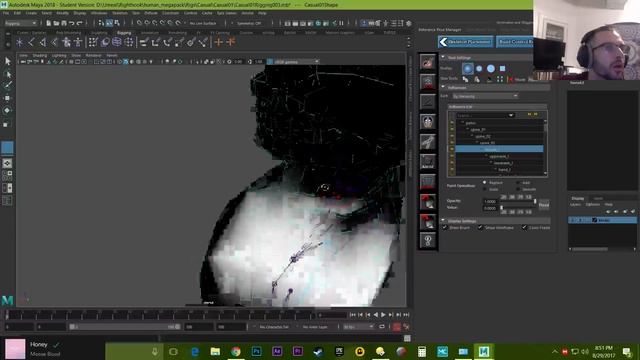Screen dimensions: 640x360
Task: Open the No Character Set dropdown
Action: click(x=274, y=327)
